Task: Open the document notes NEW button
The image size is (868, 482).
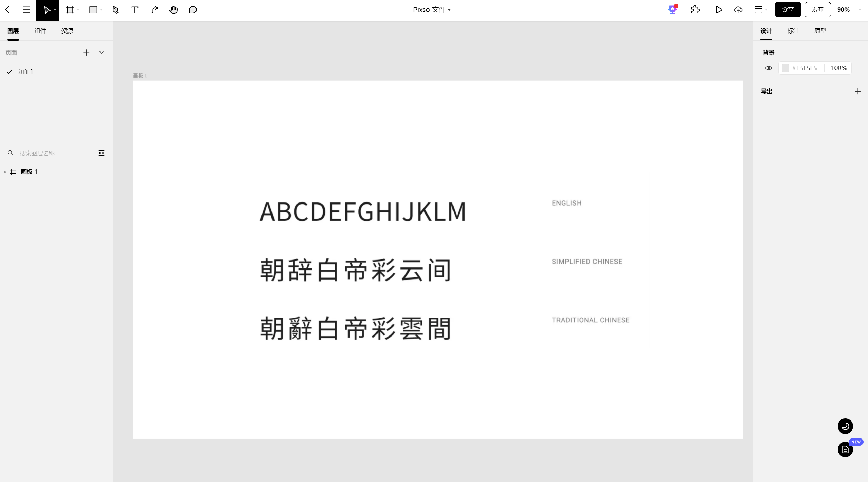Action: point(845,450)
